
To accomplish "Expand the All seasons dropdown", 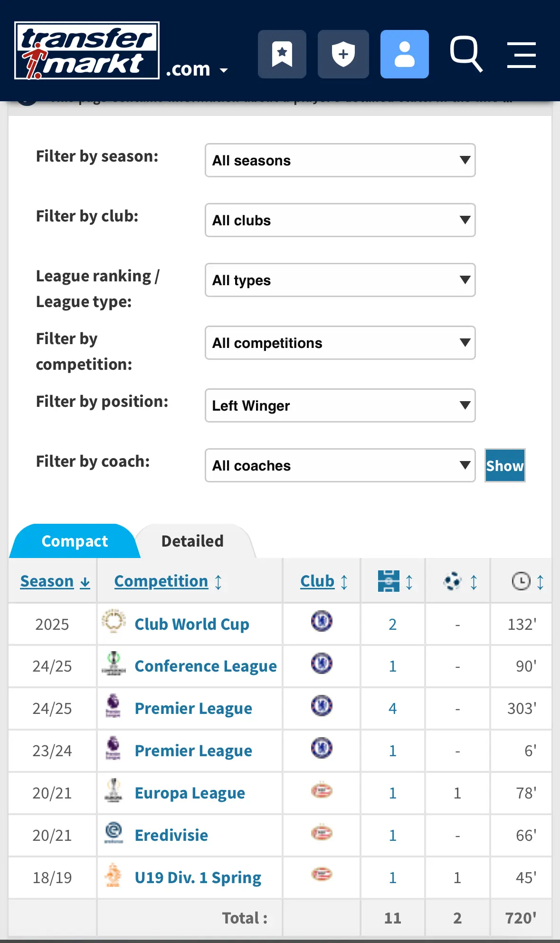I will click(340, 160).
